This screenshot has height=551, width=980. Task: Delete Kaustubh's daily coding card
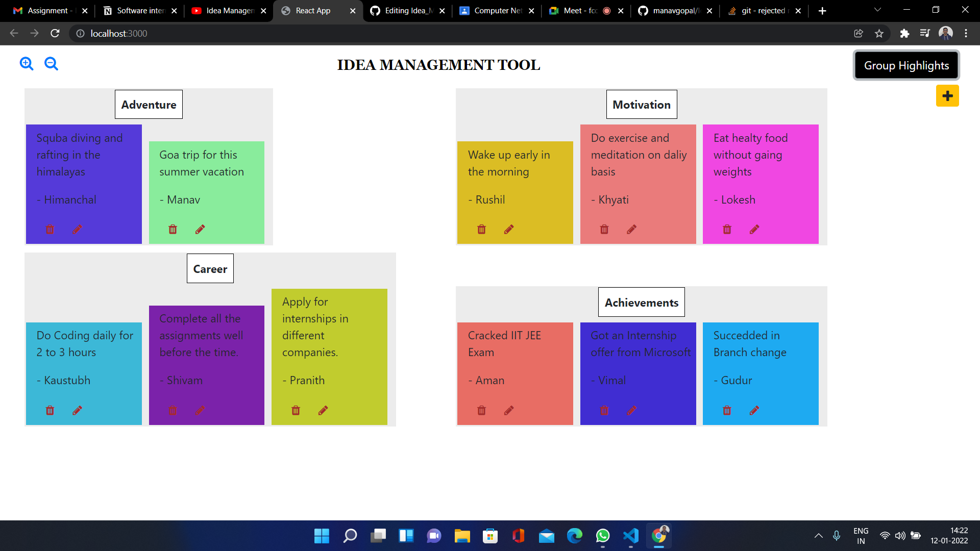tap(50, 410)
